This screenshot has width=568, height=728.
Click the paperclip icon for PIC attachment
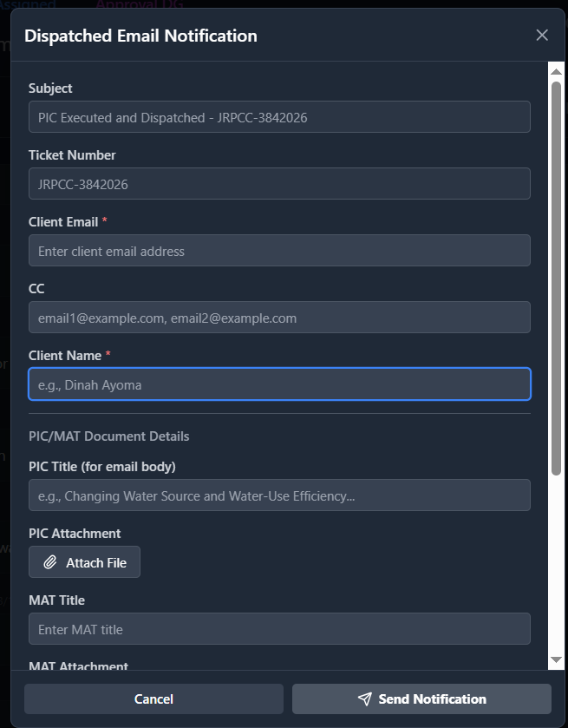click(50, 562)
